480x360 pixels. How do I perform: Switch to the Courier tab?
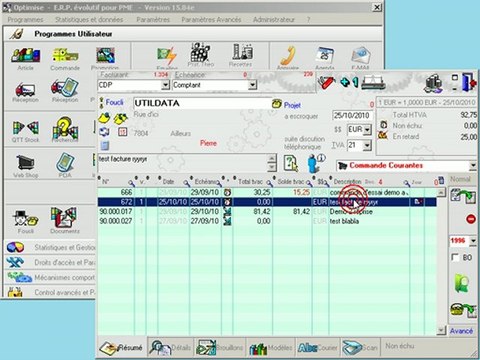point(317,348)
